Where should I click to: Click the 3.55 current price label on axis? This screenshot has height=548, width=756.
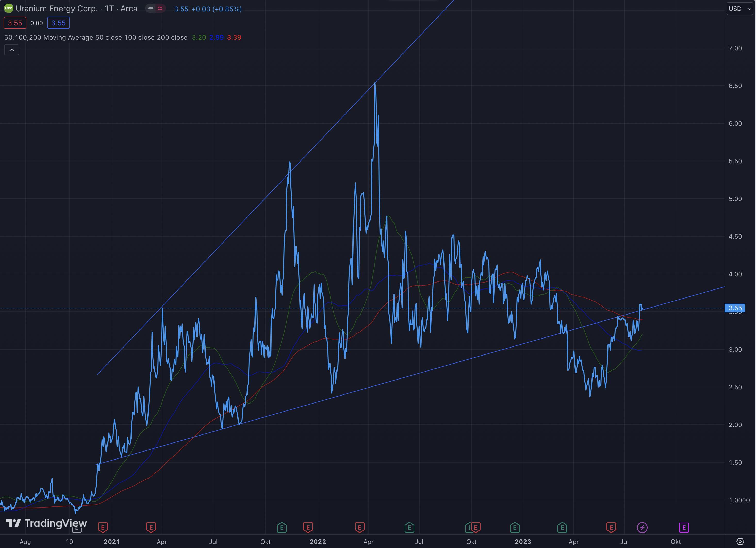[735, 308]
